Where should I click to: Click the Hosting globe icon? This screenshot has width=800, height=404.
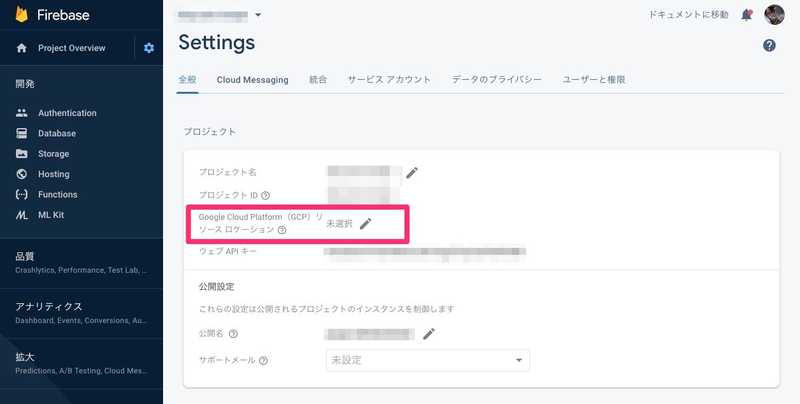tap(21, 174)
